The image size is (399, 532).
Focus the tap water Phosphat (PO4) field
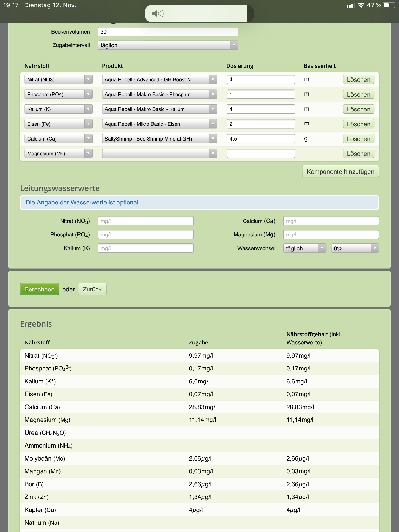coord(145,235)
